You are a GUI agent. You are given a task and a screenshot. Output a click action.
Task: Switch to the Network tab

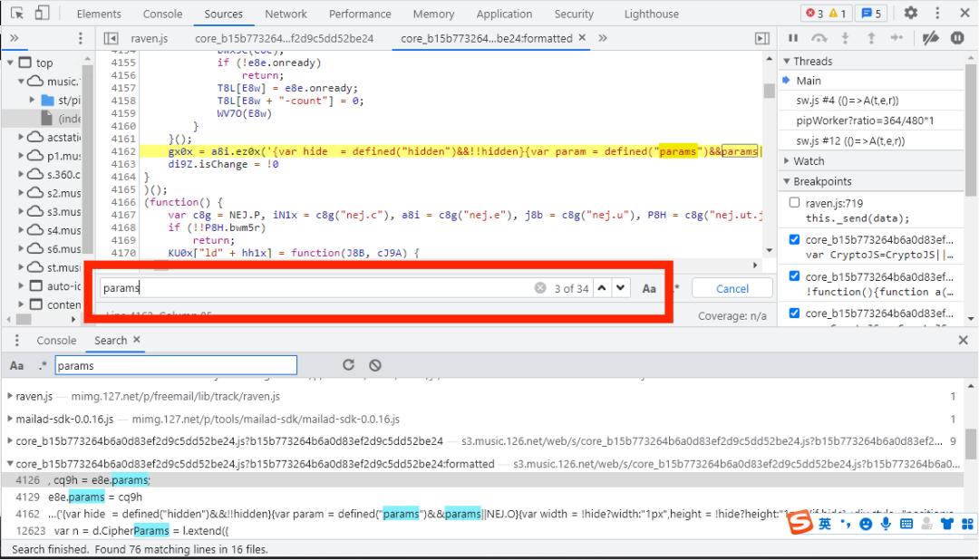point(286,14)
